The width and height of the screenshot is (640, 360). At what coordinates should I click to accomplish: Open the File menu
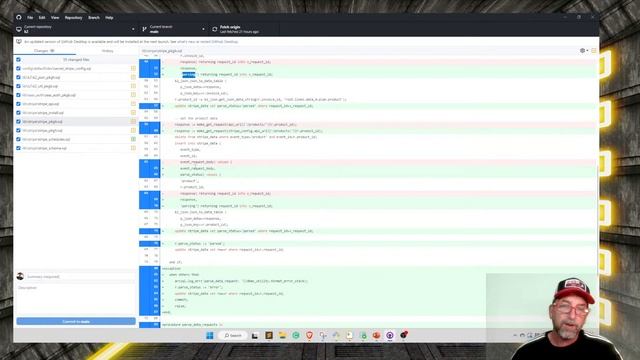tap(30, 18)
